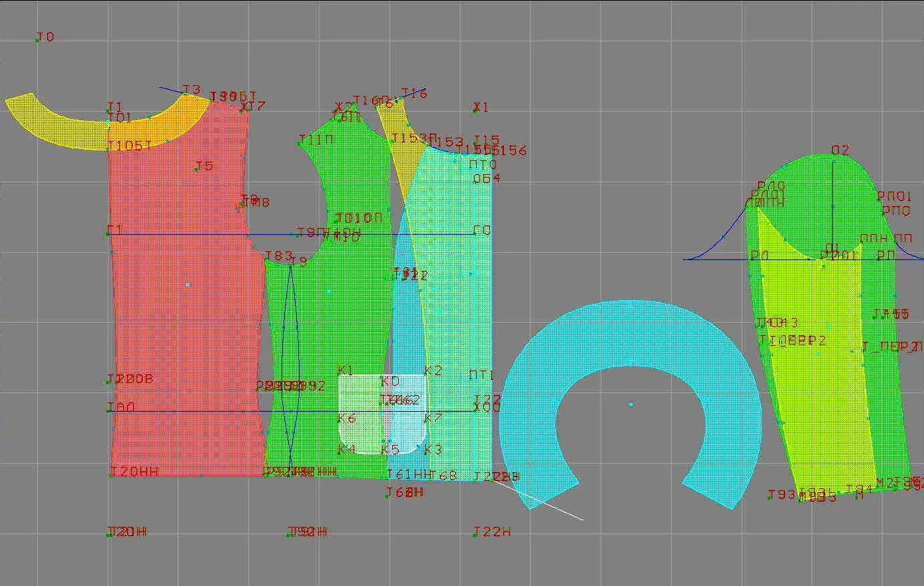
Task: Click the T11П armhole point
Action: 316,140
